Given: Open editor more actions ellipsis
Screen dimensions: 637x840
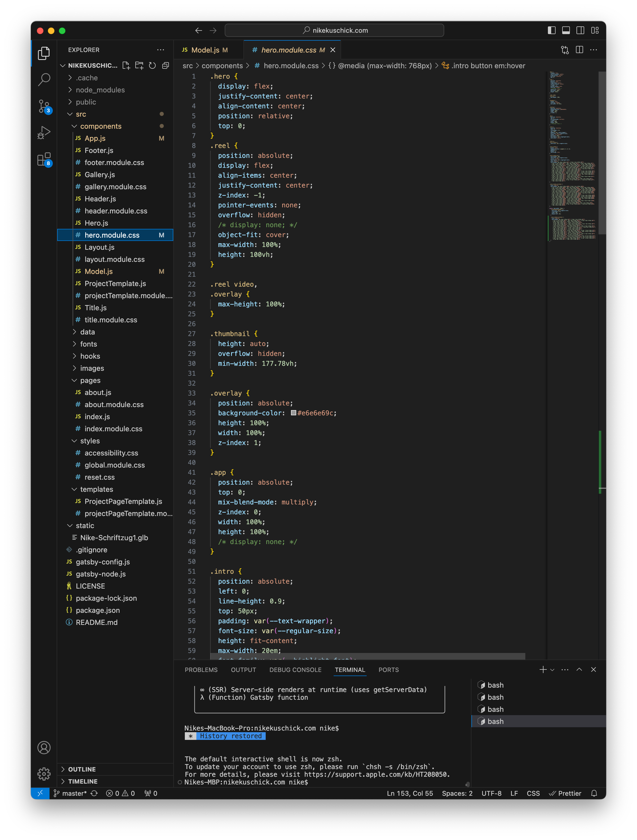Looking at the screenshot, I should click(594, 50).
